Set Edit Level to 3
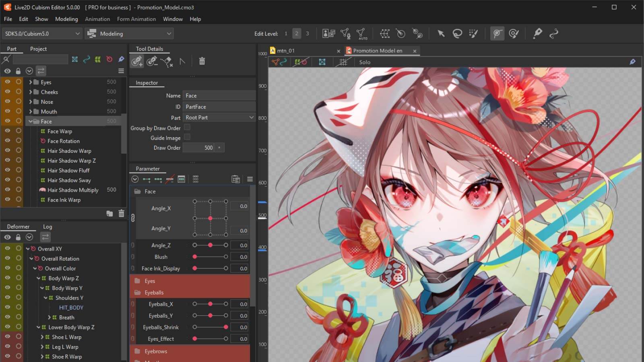 (x=308, y=33)
